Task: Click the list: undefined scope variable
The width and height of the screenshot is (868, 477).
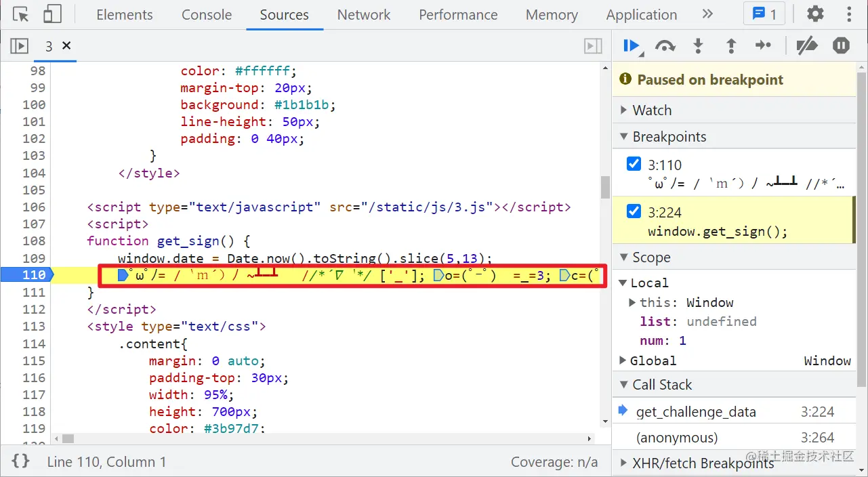Action: point(698,321)
